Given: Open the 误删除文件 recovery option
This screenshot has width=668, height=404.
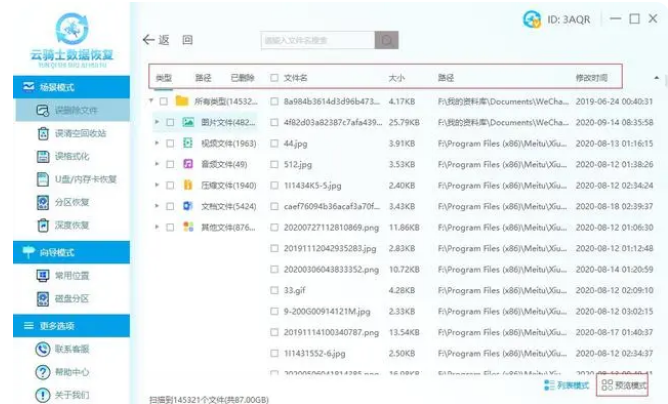Looking at the screenshot, I should 72,110.
